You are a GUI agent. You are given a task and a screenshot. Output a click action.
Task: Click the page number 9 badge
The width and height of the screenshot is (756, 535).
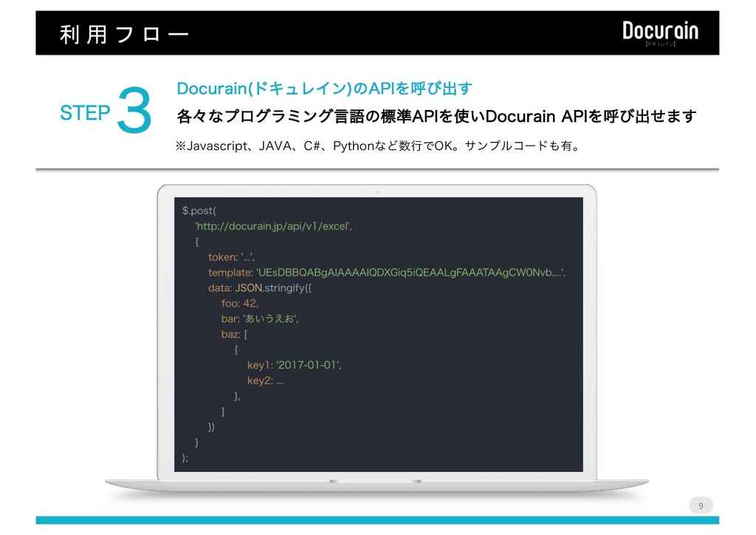(x=701, y=505)
